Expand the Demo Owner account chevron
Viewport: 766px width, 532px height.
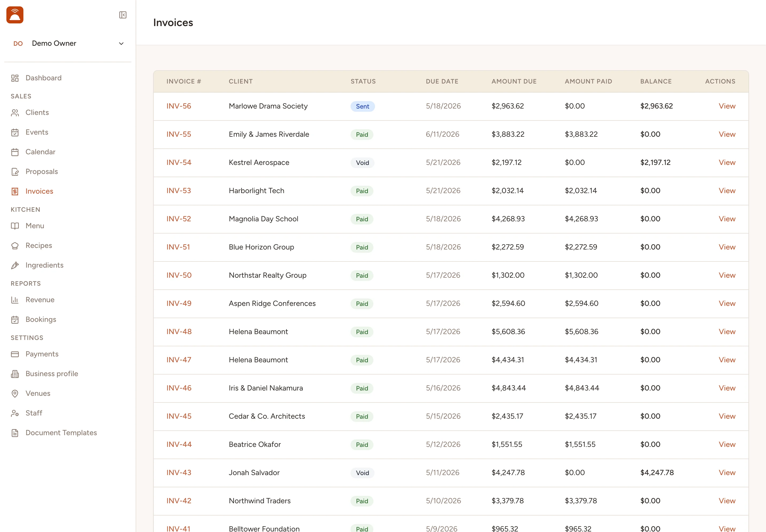(x=121, y=44)
